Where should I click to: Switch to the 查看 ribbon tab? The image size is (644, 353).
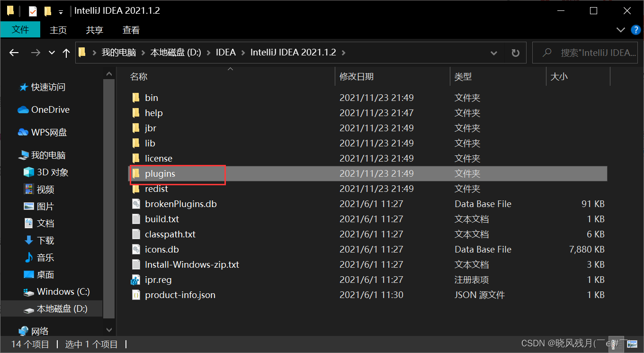131,30
